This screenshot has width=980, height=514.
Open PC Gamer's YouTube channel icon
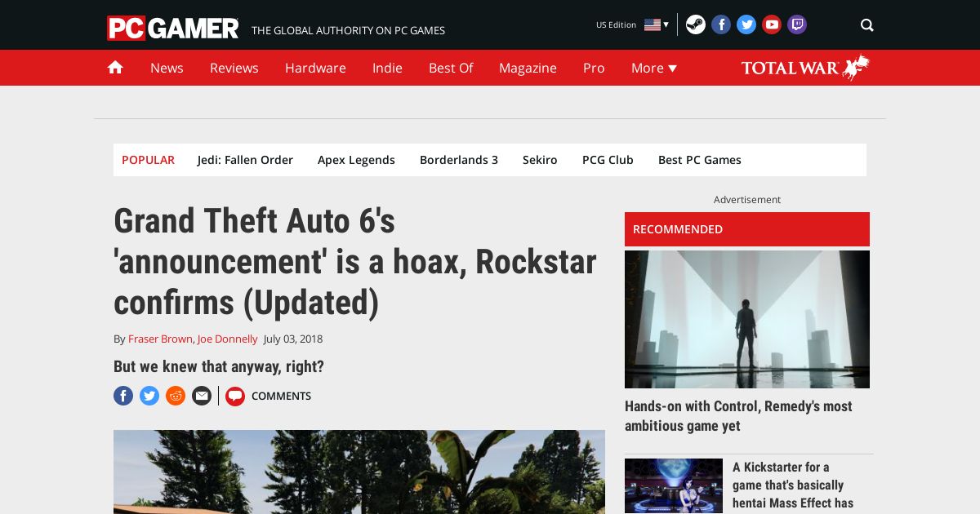tap(772, 24)
